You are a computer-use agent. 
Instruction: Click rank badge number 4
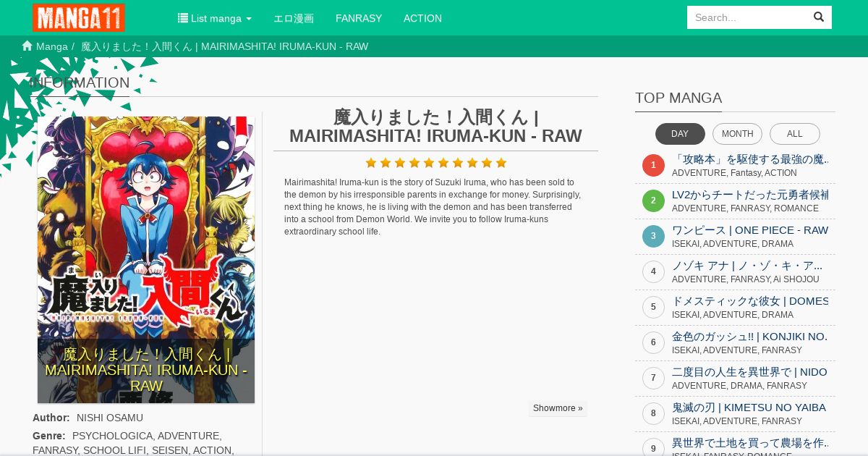653,272
